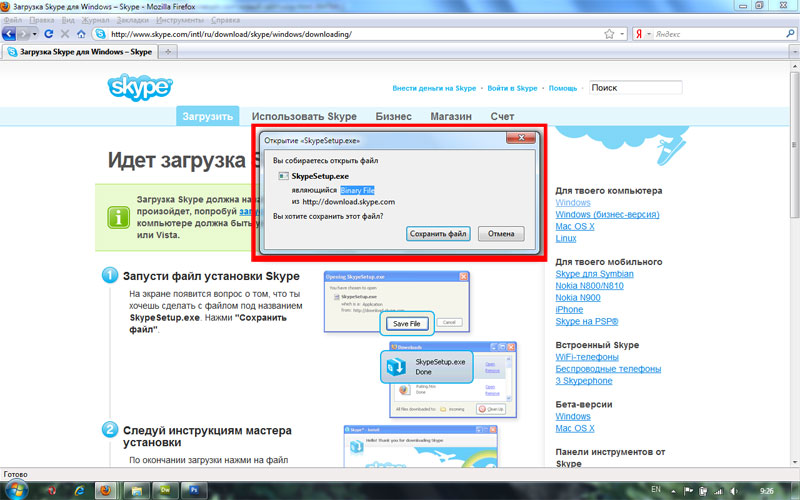Click the volume speaker tray icon

click(734, 491)
